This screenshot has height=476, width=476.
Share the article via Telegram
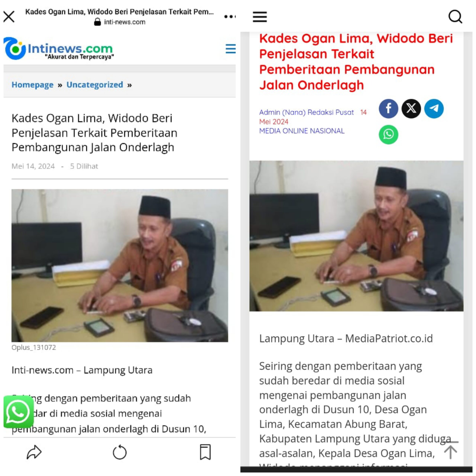434,109
